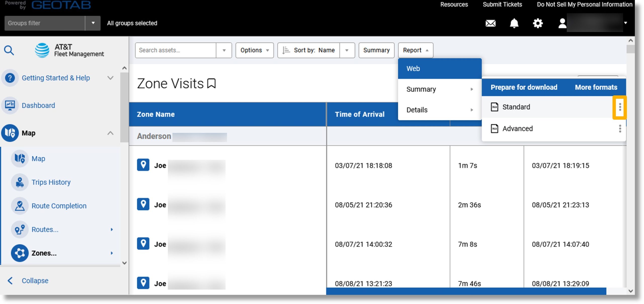The height and width of the screenshot is (304, 644).
Task: Click the Getting Started & Help question icon
Action: (x=10, y=78)
